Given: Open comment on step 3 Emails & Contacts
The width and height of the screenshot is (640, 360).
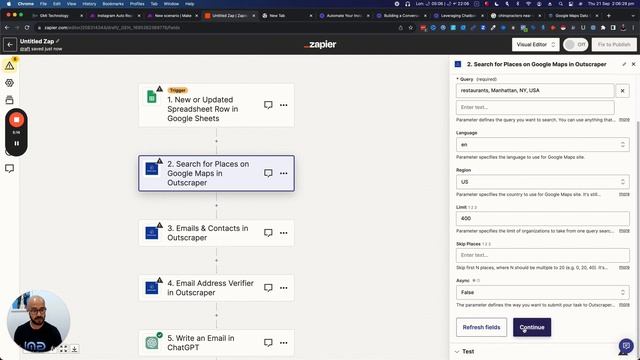Looking at the screenshot, I should (268, 233).
